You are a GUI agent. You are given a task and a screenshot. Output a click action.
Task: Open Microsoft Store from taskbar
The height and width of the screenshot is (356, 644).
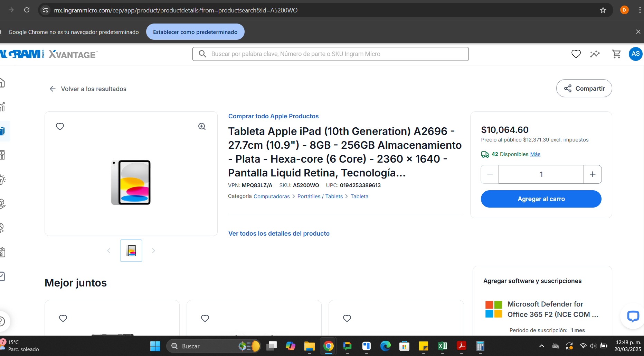404,346
